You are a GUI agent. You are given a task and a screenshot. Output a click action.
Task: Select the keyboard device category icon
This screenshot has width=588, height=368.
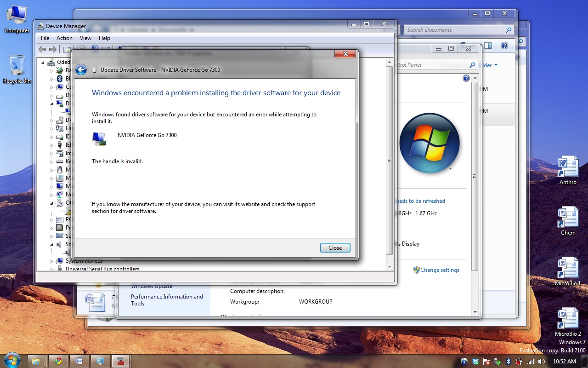coord(59,161)
